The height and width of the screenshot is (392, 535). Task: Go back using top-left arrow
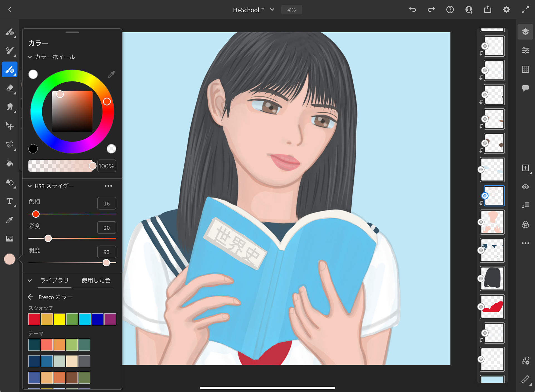coord(10,10)
